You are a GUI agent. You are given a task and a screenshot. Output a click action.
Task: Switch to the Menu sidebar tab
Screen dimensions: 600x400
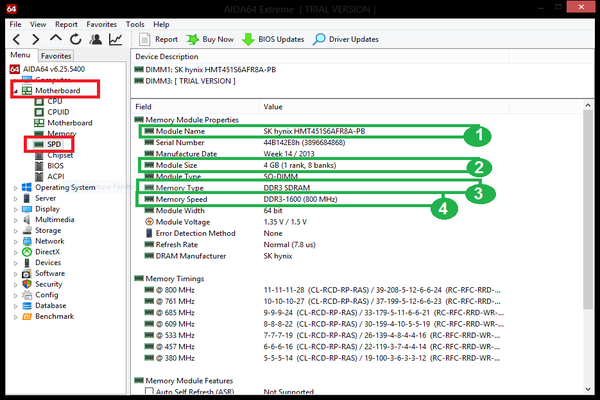(20, 55)
